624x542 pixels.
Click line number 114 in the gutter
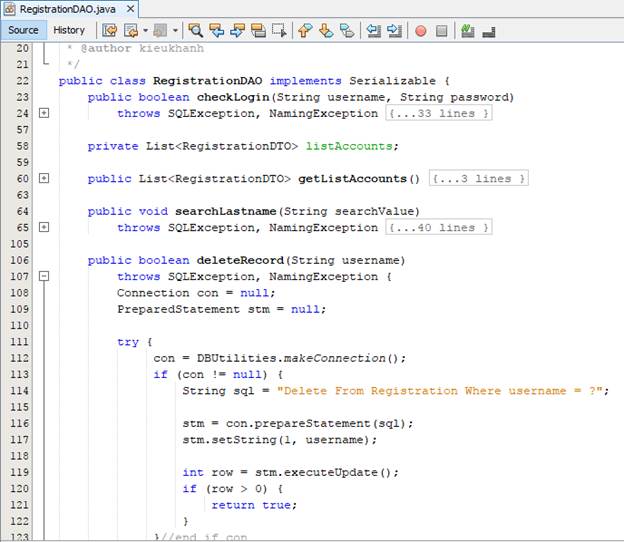[x=20, y=391]
